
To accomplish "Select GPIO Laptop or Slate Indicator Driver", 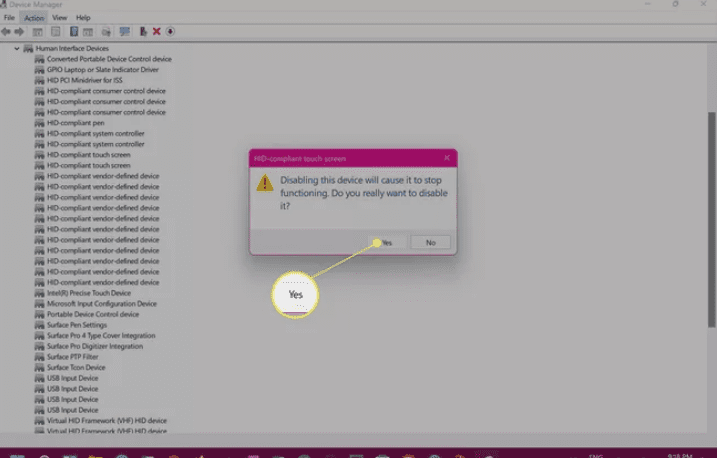I will (x=102, y=70).
